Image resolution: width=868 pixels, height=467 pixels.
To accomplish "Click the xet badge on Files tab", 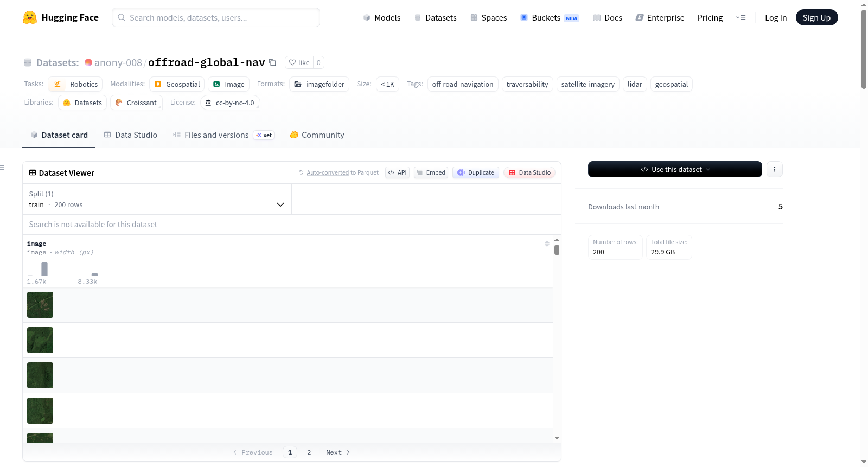I will coord(264,135).
